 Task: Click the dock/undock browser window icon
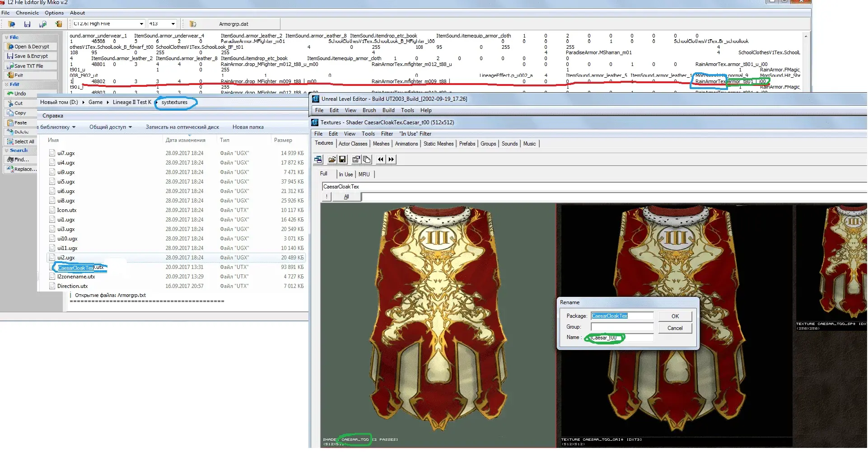(x=318, y=159)
